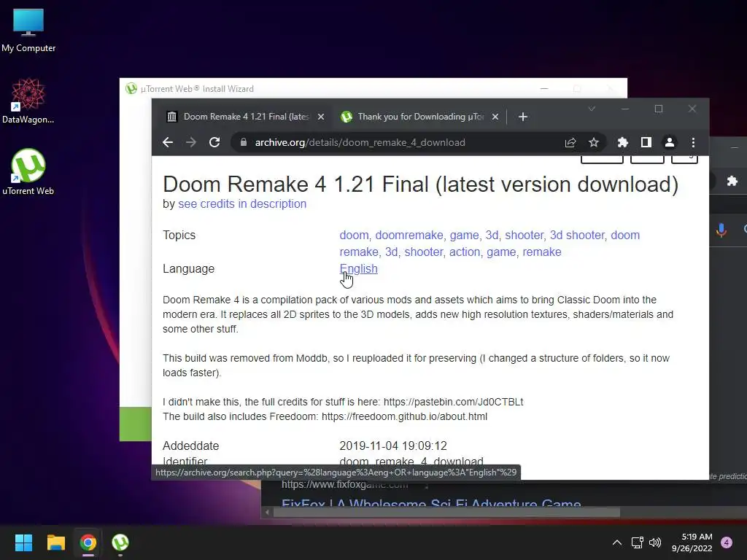747x560 pixels.
Task: Click the forward navigation arrow
Action: [x=191, y=142]
